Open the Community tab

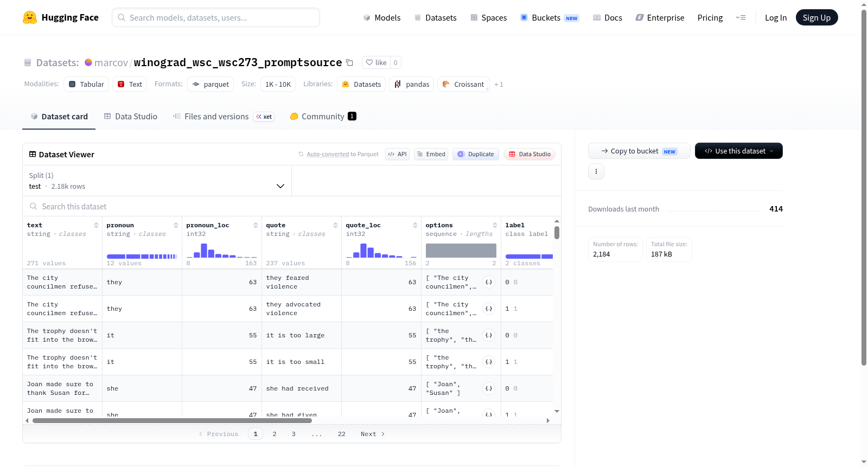pyautogui.click(x=323, y=116)
